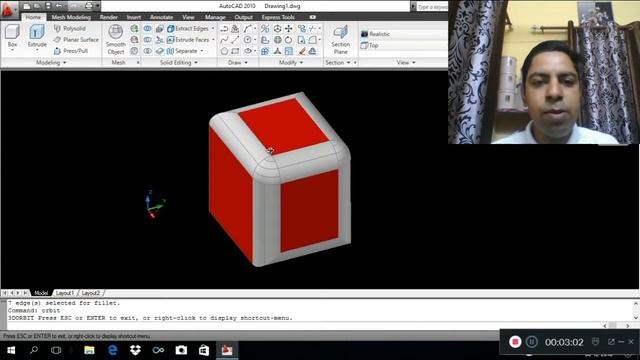Switch to the Home ribbon tab
This screenshot has height=360, width=640.
33,17
